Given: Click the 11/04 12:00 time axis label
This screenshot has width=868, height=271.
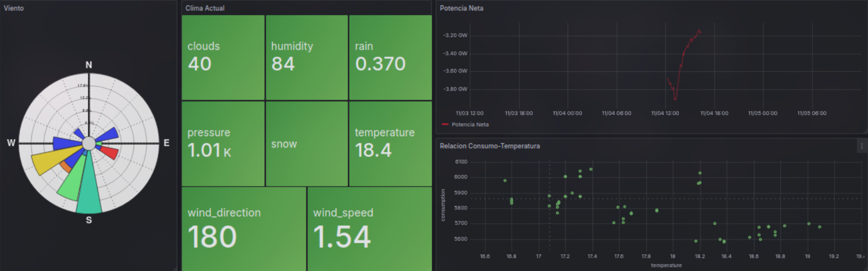Looking at the screenshot, I should [665, 113].
